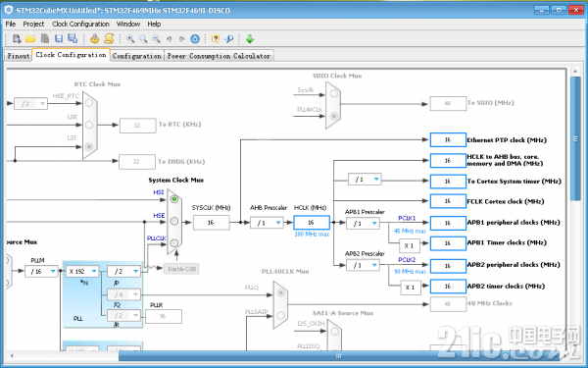This screenshot has height=368, width=588.
Task: Open the AHB Prescaler dropdown
Action: click(x=267, y=223)
